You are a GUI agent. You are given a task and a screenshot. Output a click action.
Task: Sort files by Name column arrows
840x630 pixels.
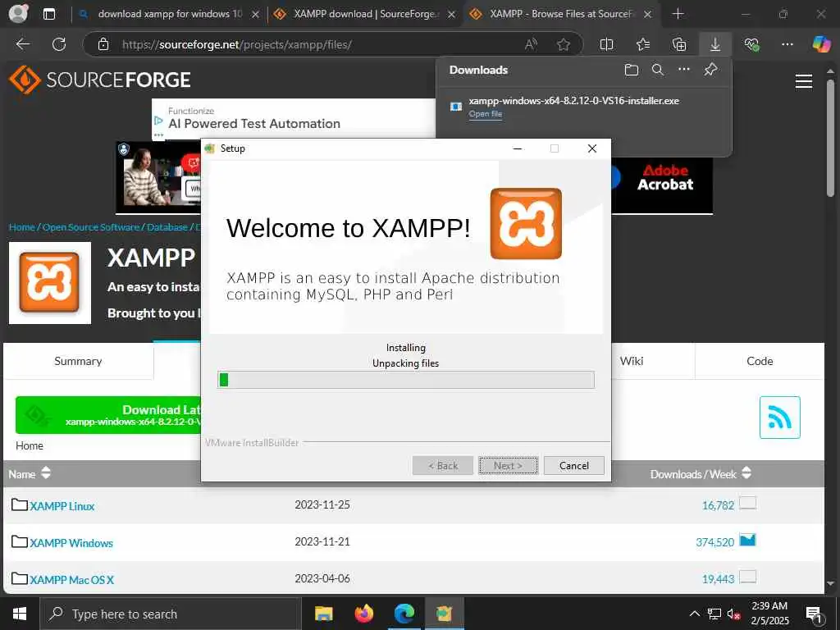(46, 473)
